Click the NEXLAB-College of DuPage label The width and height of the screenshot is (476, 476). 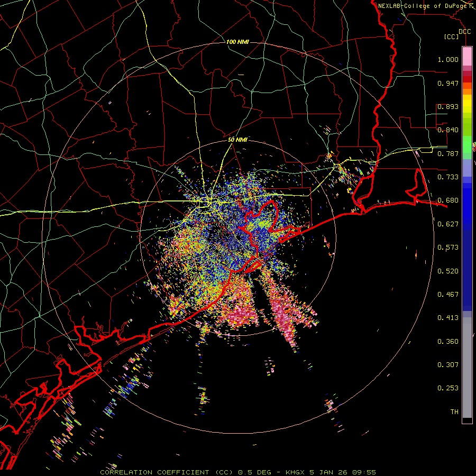click(x=424, y=6)
